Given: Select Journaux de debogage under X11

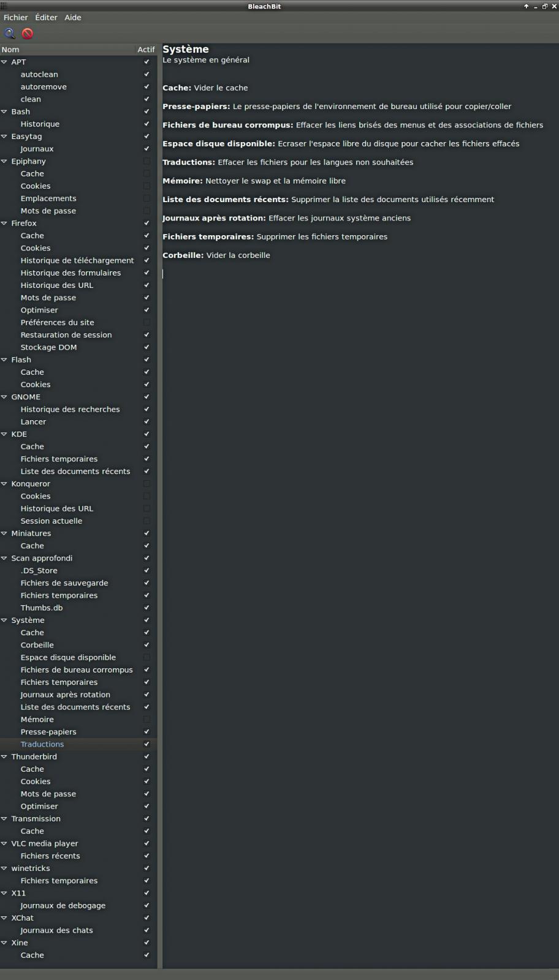Looking at the screenshot, I should tap(78, 905).
